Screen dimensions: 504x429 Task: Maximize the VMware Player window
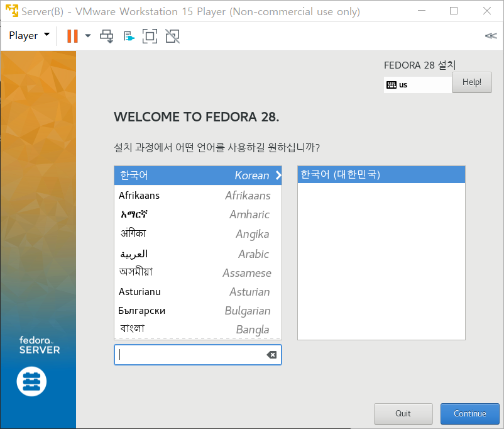454,11
